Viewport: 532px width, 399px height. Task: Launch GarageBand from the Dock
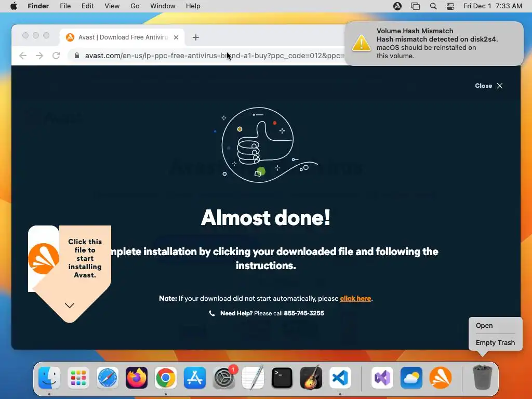(311, 378)
